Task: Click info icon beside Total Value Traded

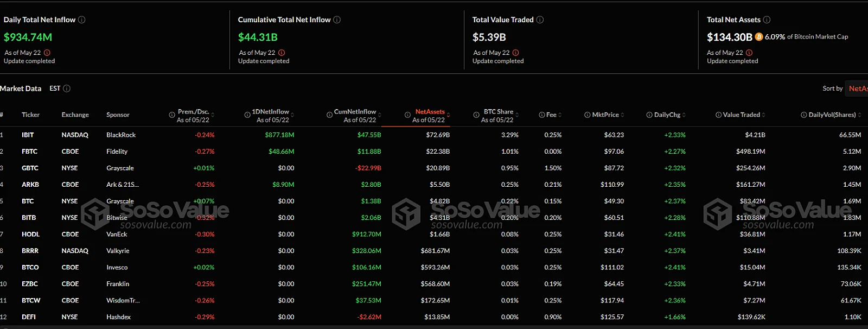Action: [540, 20]
